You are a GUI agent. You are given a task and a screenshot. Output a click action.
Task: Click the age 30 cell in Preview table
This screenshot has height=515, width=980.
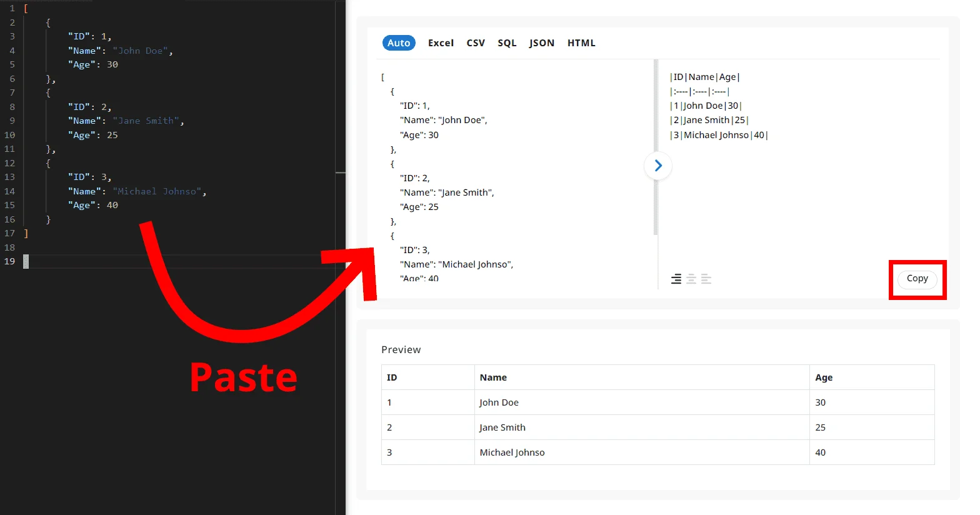pyautogui.click(x=872, y=402)
